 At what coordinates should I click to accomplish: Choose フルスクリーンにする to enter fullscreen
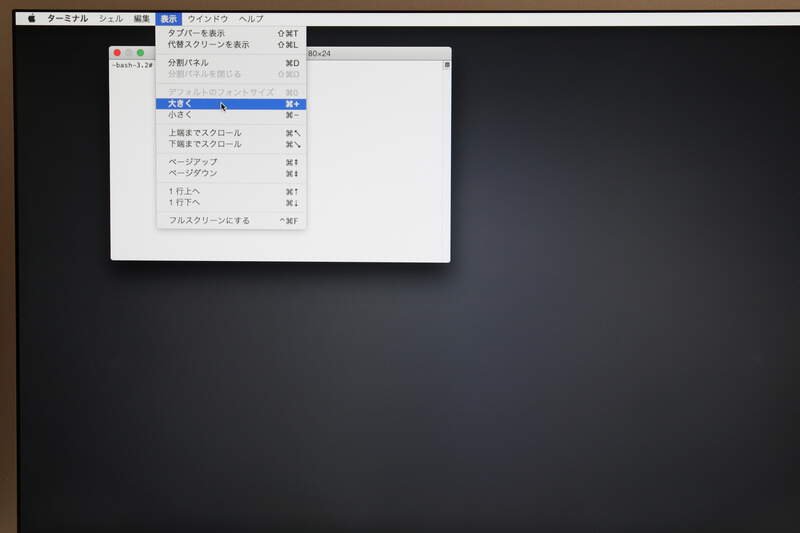pyautogui.click(x=209, y=220)
